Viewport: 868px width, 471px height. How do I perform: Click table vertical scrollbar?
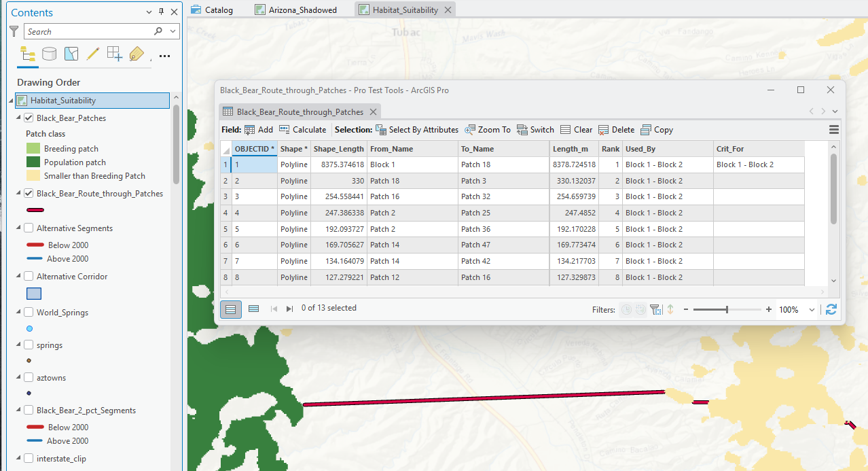[x=833, y=189]
